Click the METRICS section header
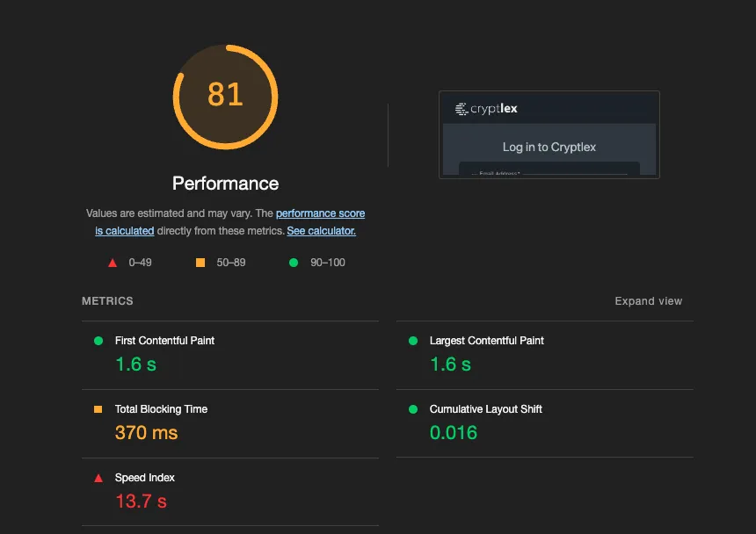This screenshot has width=756, height=534. [x=106, y=300]
